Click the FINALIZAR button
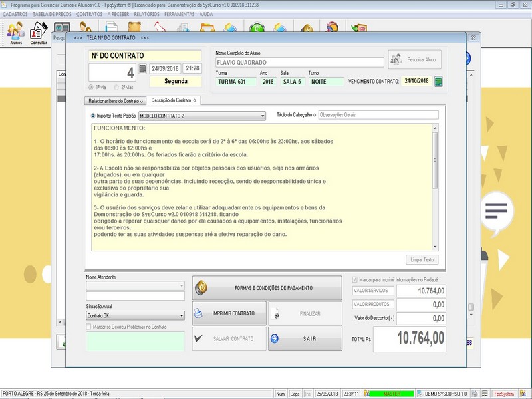Screen dimensions: 532x399 tap(305, 313)
